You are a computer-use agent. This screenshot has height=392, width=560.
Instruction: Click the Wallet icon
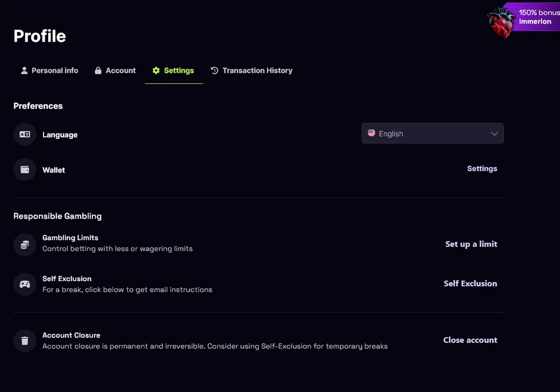click(25, 170)
